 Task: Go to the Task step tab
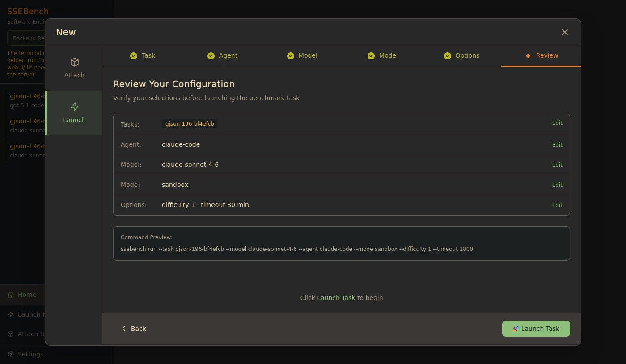(x=143, y=56)
